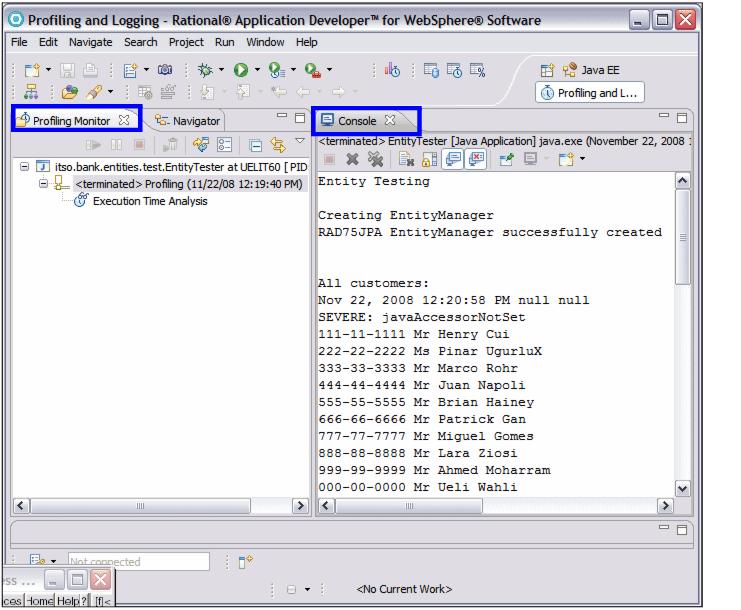Click the New wizard toolbar icon
The width and height of the screenshot is (741, 610).
32,70
